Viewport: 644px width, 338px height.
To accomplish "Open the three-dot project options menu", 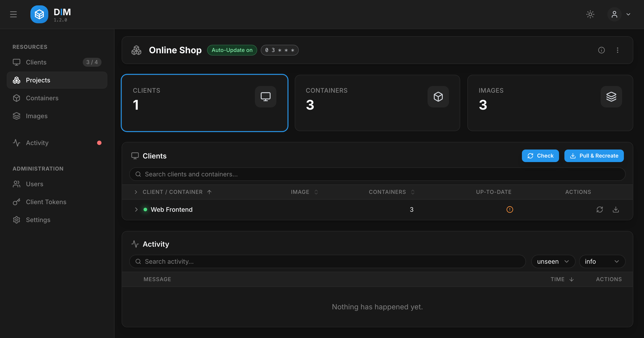I will point(617,50).
